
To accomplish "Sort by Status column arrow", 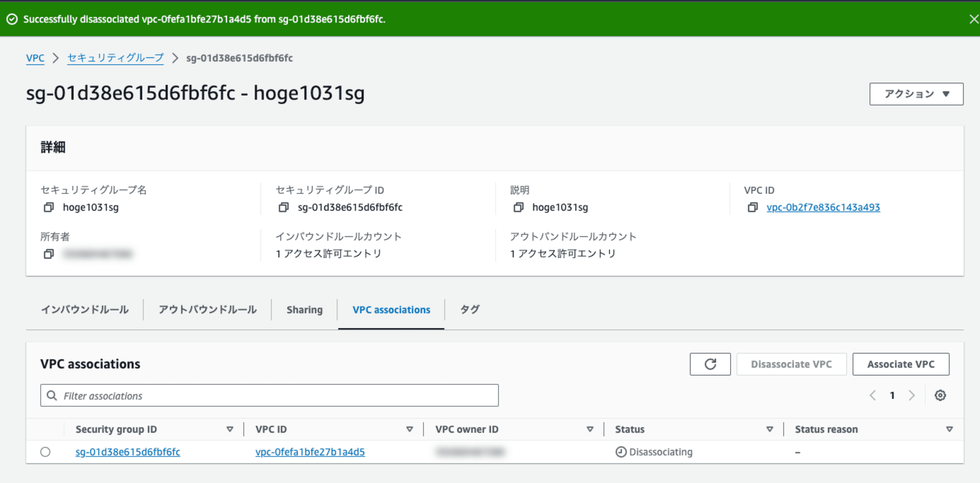I will 769,429.
